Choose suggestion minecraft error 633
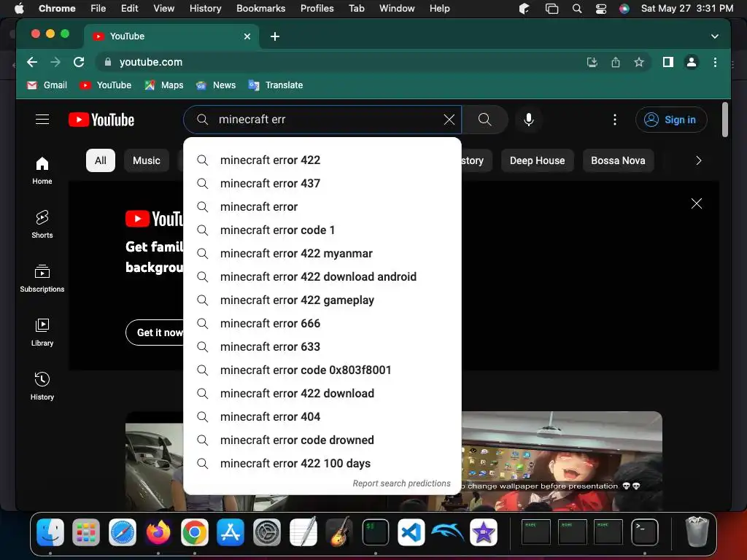747x560 pixels. tap(322, 346)
